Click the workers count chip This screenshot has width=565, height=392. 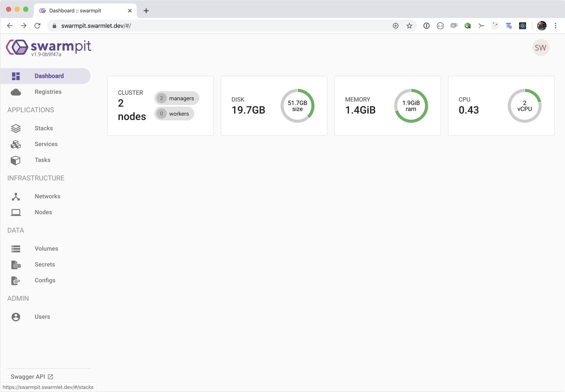174,114
